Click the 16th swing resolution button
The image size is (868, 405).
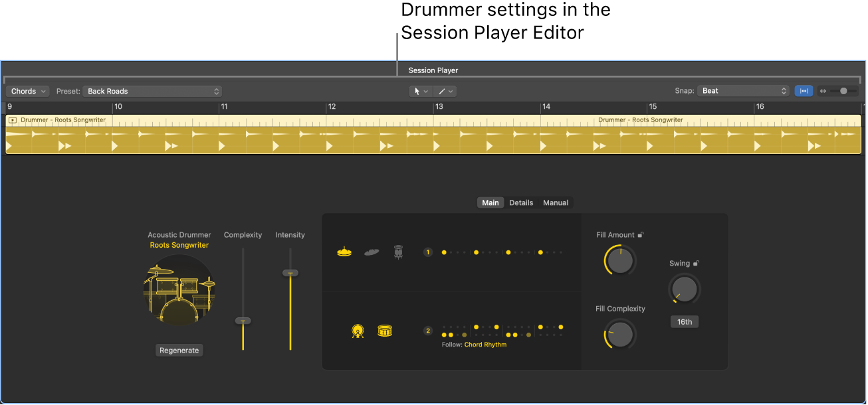click(685, 322)
